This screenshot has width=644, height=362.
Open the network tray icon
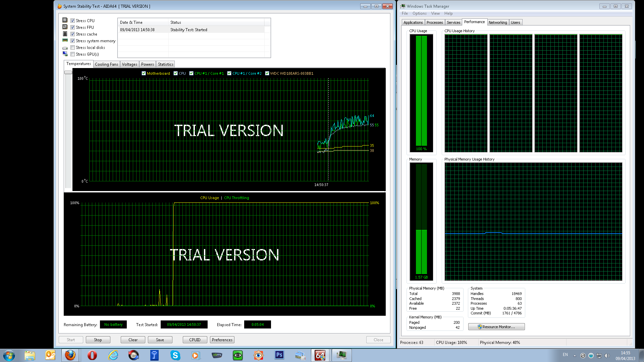tap(599, 356)
